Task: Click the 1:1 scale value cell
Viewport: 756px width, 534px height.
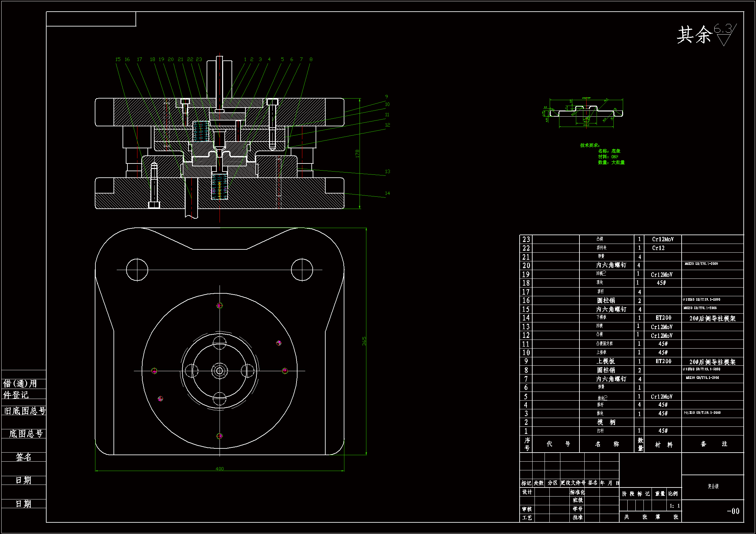Action: 674,506
